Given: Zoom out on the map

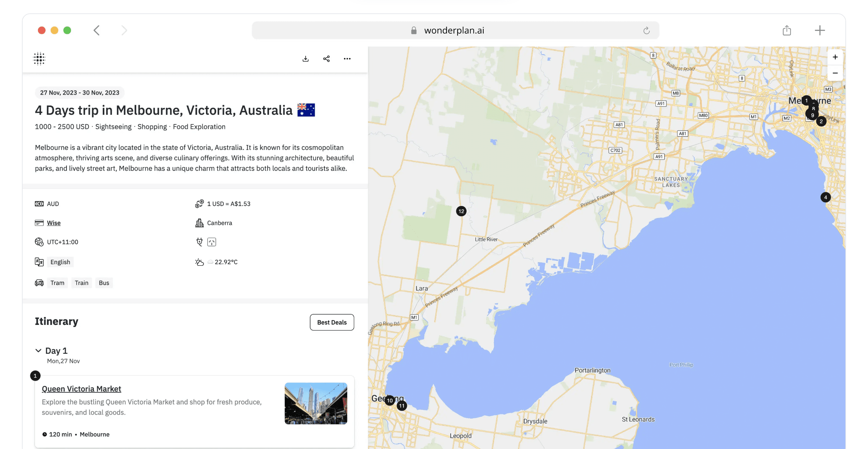Looking at the screenshot, I should 835,73.
